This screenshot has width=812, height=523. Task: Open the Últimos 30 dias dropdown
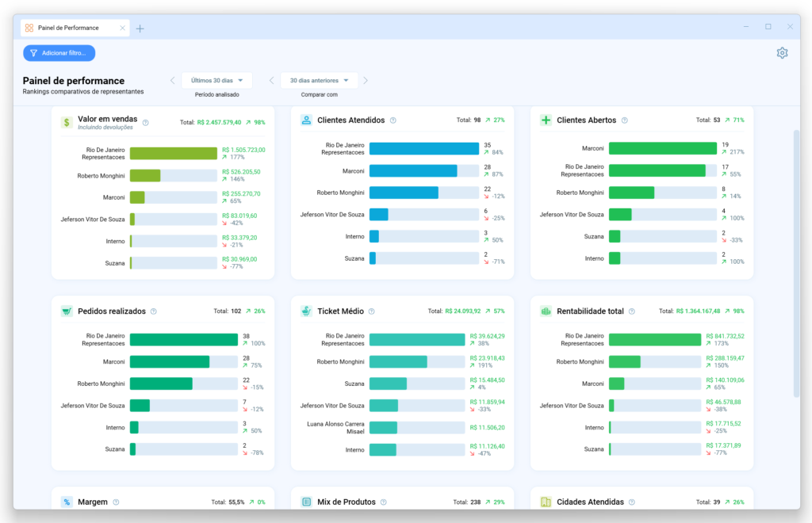(215, 80)
